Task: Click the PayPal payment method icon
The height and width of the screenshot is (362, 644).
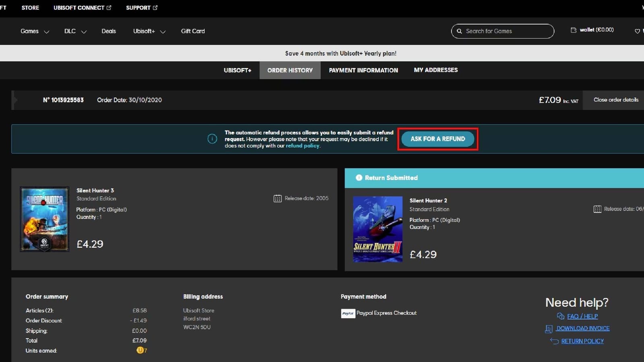Action: click(348, 313)
